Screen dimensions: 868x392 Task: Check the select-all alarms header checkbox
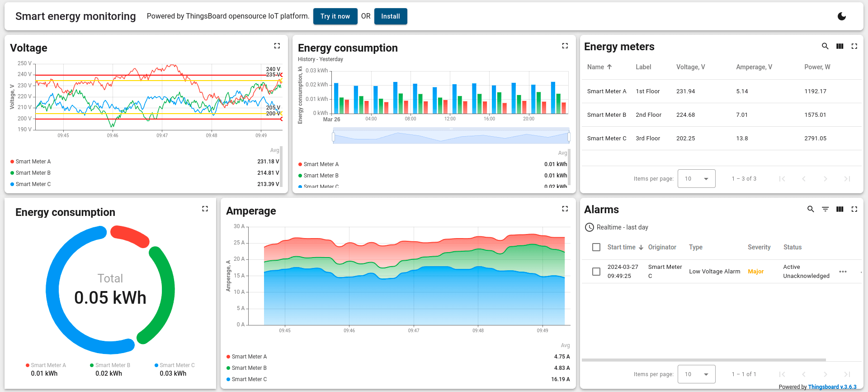(596, 247)
